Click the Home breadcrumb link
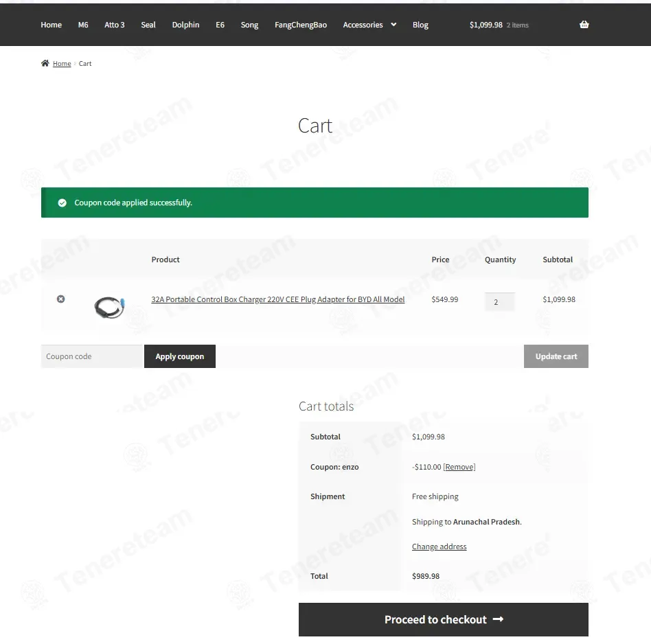 (x=62, y=64)
